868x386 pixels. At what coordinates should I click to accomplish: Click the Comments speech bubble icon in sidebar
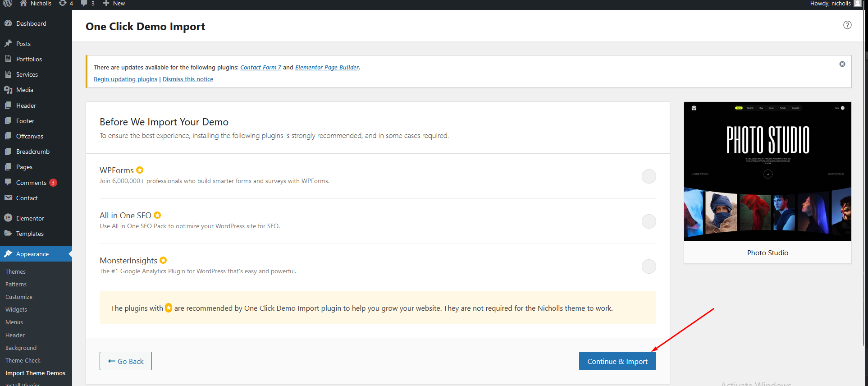8,182
